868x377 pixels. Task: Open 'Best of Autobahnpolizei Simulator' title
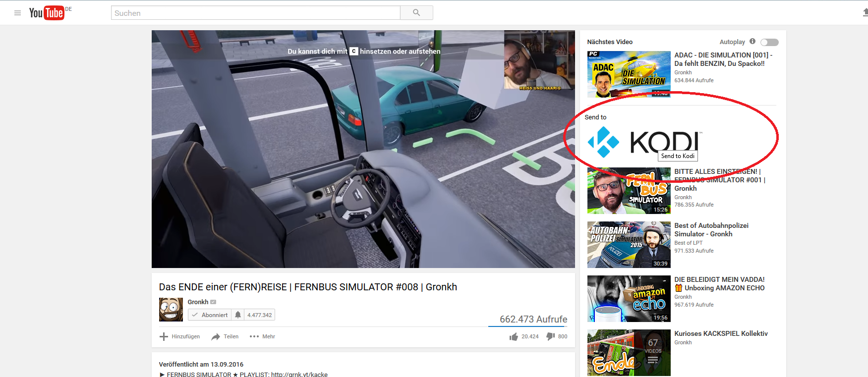click(x=711, y=230)
